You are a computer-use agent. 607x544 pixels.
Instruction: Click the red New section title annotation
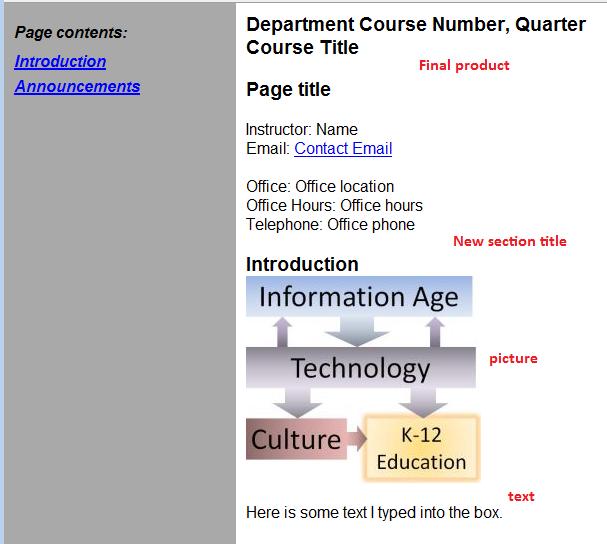[x=509, y=241]
